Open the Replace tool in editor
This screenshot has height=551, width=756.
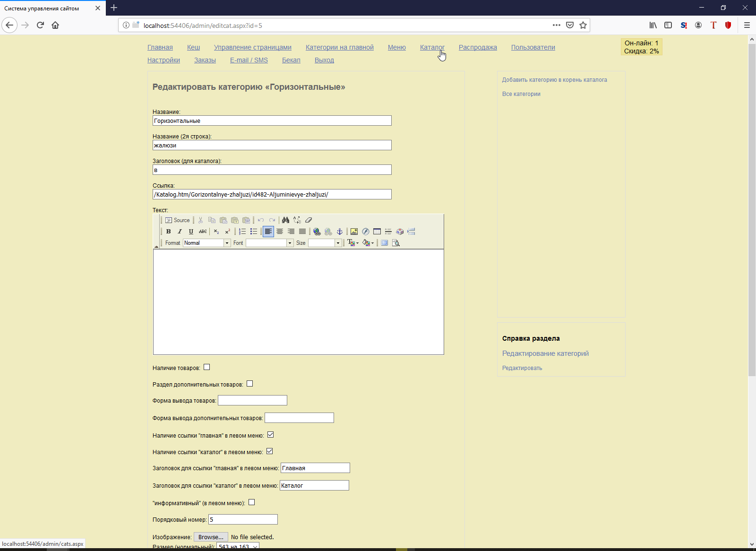[297, 220]
